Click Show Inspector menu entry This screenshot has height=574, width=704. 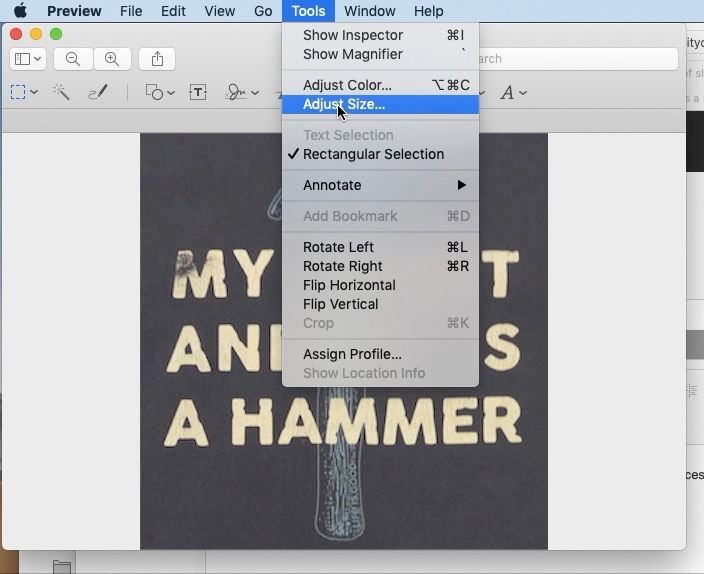pyautogui.click(x=353, y=35)
